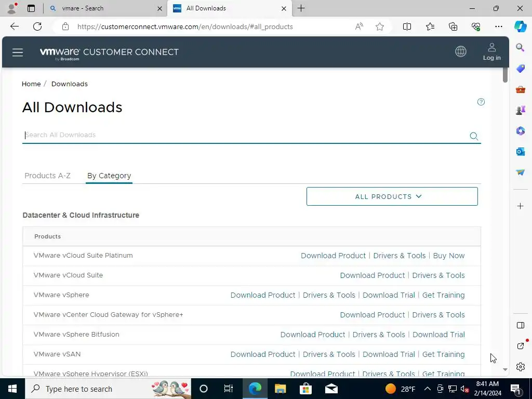Open Task View on the taskbar

coord(229,389)
